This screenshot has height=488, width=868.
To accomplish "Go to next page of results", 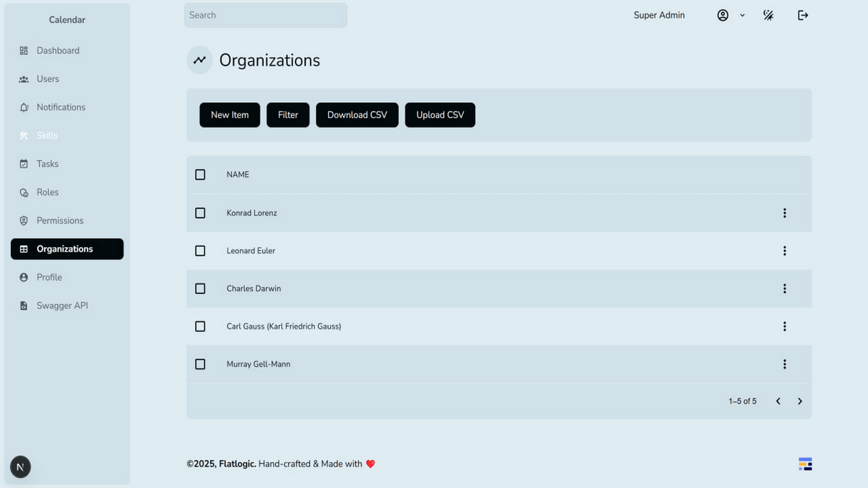I will click(800, 401).
